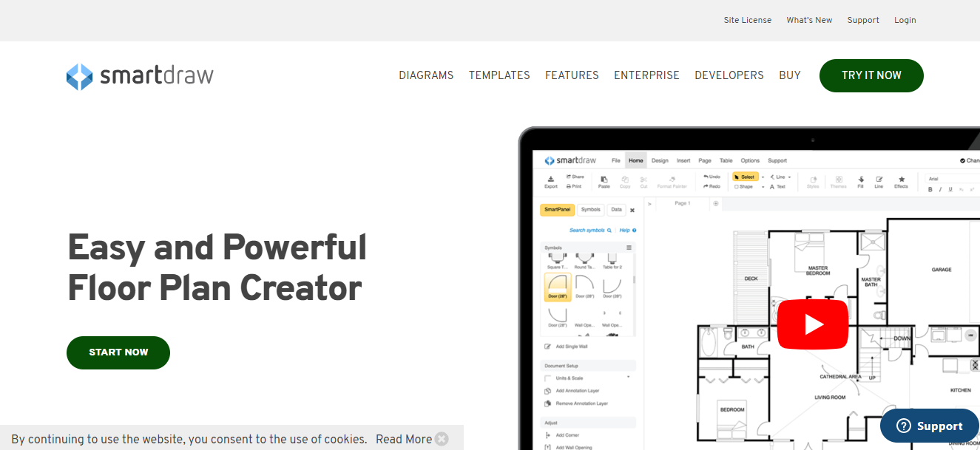Screen dimensions: 980x450
Task: Open the What's New link
Action: coord(809,20)
